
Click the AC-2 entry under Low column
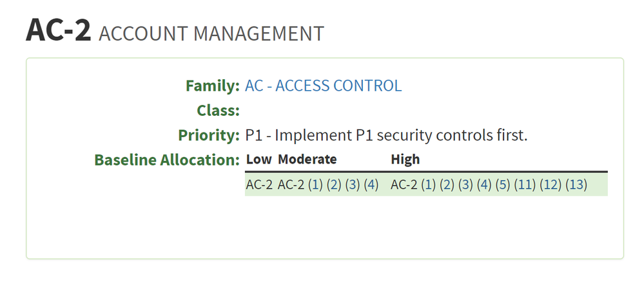click(259, 185)
